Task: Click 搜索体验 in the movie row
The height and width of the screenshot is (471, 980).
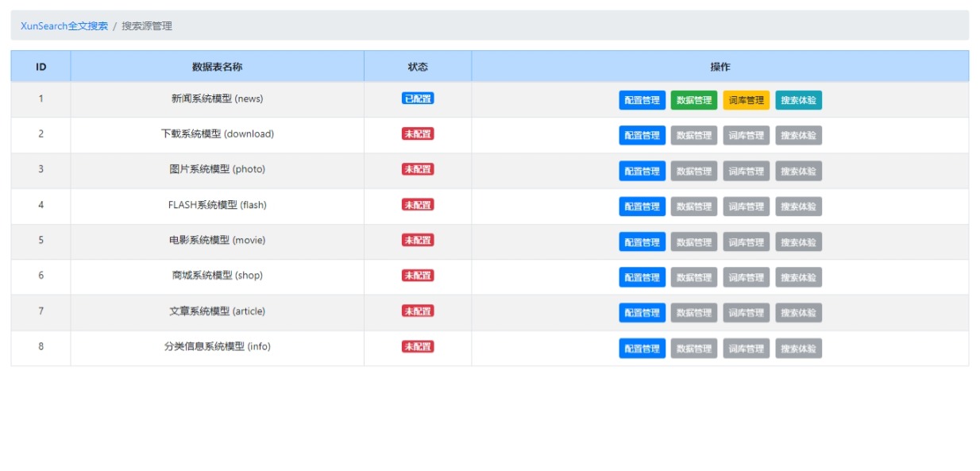Action: click(x=799, y=241)
